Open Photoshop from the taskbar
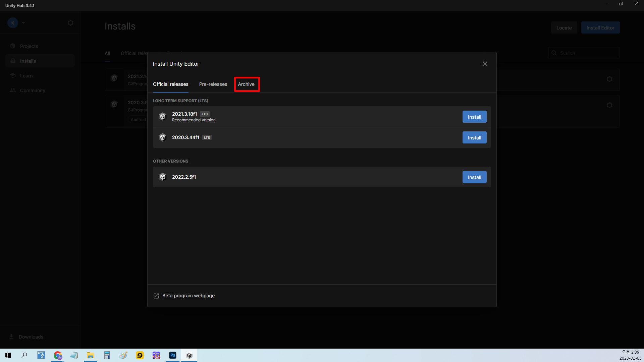Screen dimensions: 644x362 173,355
